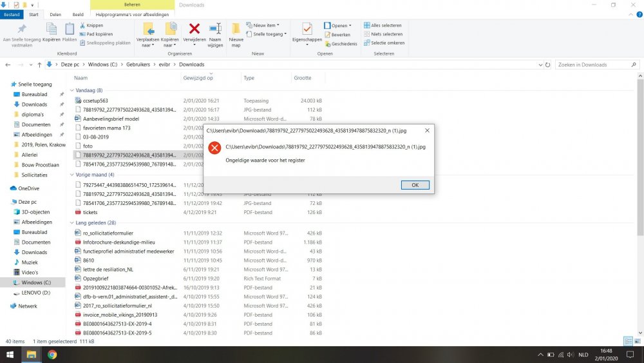Screen dimensions: 644x363
Task: Click the Geschiedenis history icon
Action: coord(328,44)
